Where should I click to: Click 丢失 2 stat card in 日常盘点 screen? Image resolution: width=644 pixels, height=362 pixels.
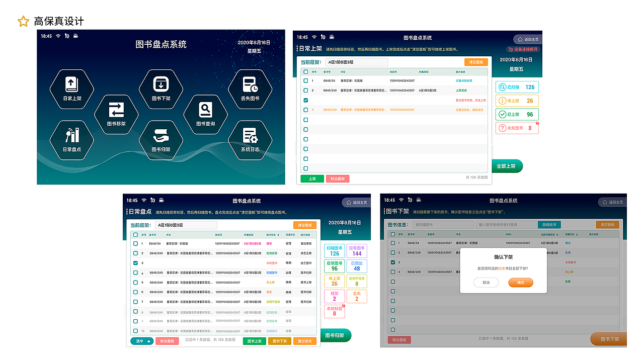[357, 296]
